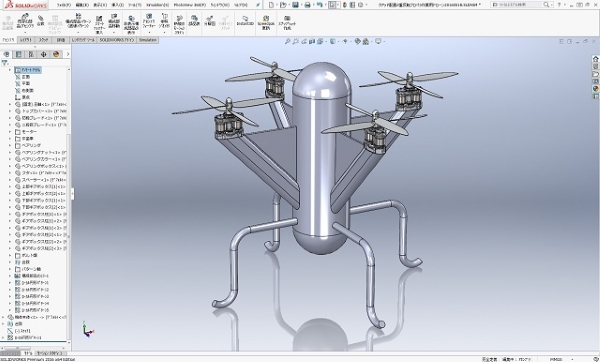Image resolution: width=600 pixels, height=362 pixels.
Task: Switch to the Simulation ribbon tab
Action: (x=148, y=40)
